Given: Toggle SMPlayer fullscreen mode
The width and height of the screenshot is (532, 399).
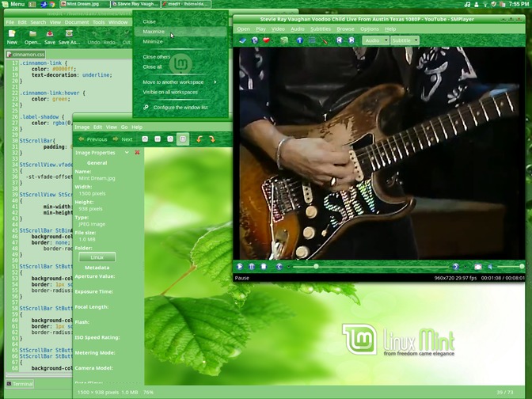Looking at the screenshot, I should click(477, 267).
